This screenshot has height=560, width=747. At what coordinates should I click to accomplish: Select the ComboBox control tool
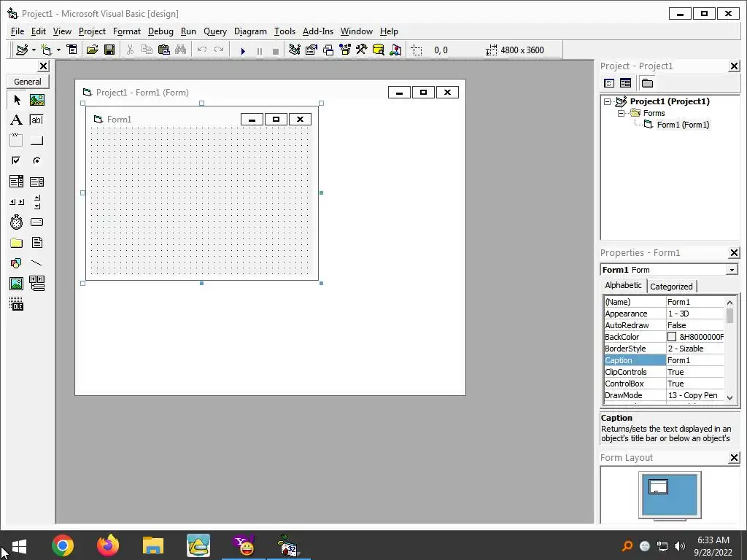(x=17, y=182)
